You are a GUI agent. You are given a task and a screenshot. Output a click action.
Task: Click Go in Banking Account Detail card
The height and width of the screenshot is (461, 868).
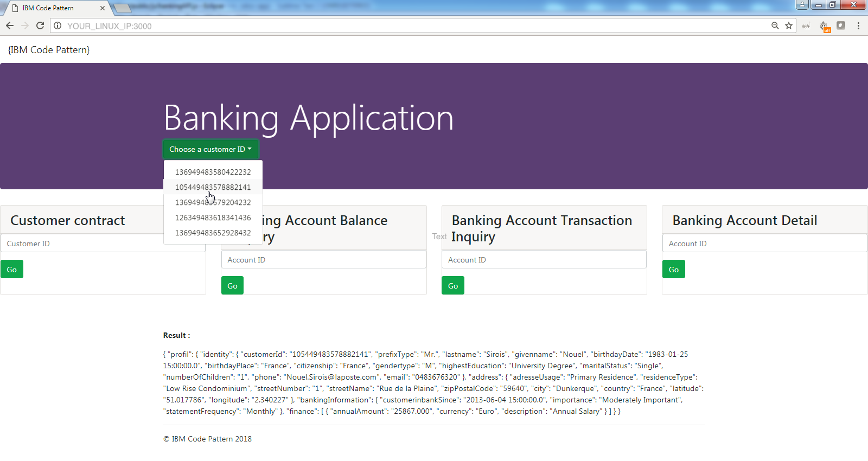[x=674, y=270]
